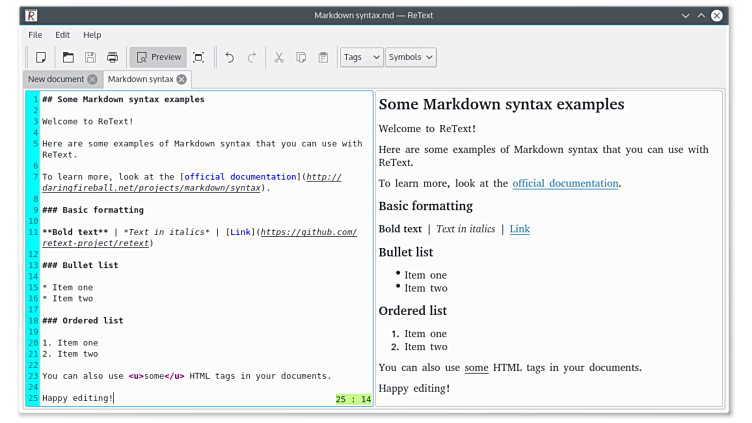This screenshot has height=423, width=752.
Task: Close the Markdown syntax tab
Action: [181, 79]
